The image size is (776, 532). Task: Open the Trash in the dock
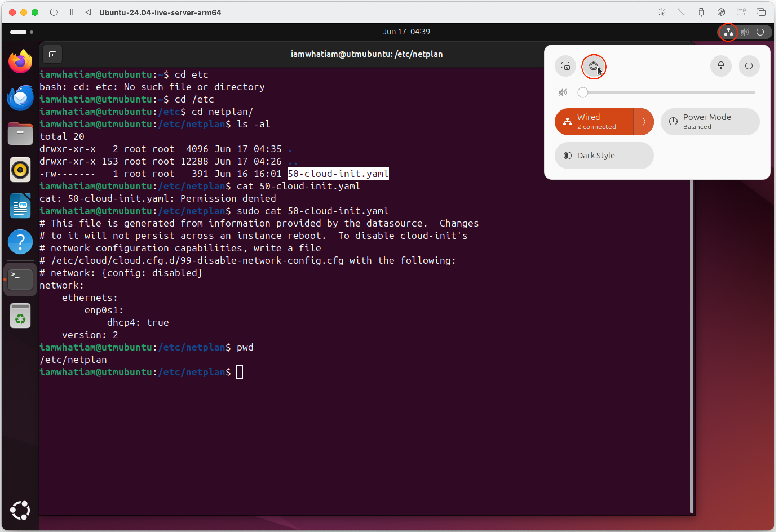pyautogui.click(x=20, y=316)
